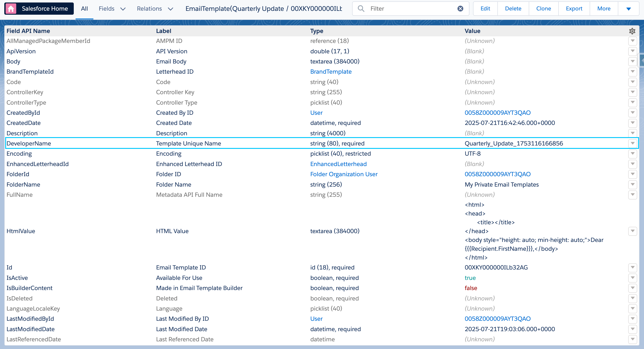Viewport: 644px width, 349px height.
Task: Switch to the All tab
Action: pyautogui.click(x=84, y=9)
